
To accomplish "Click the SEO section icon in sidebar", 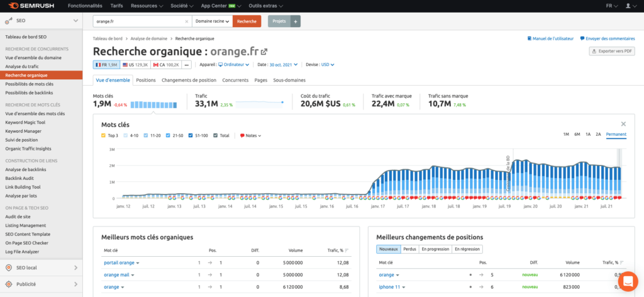I will pos(9,21).
